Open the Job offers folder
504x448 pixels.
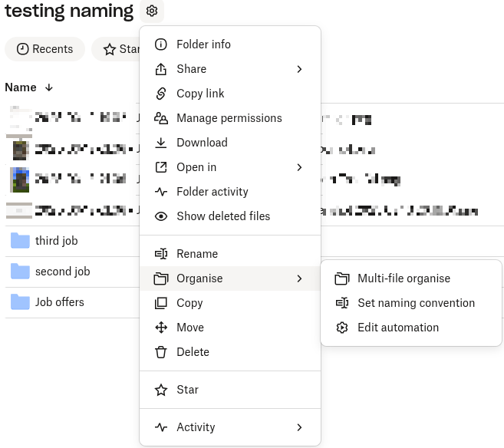coord(59,302)
